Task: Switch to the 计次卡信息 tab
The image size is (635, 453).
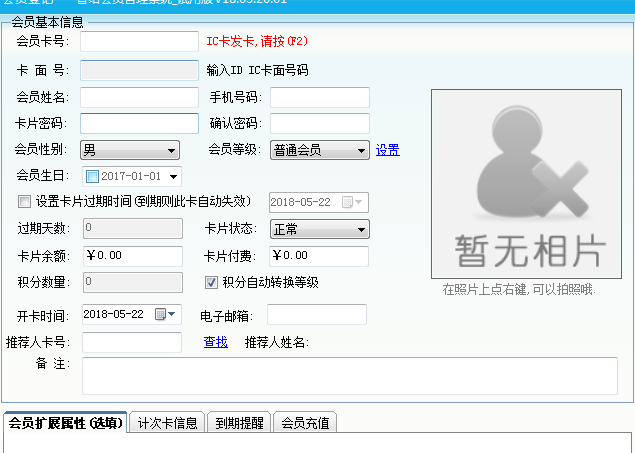Action: (168, 423)
